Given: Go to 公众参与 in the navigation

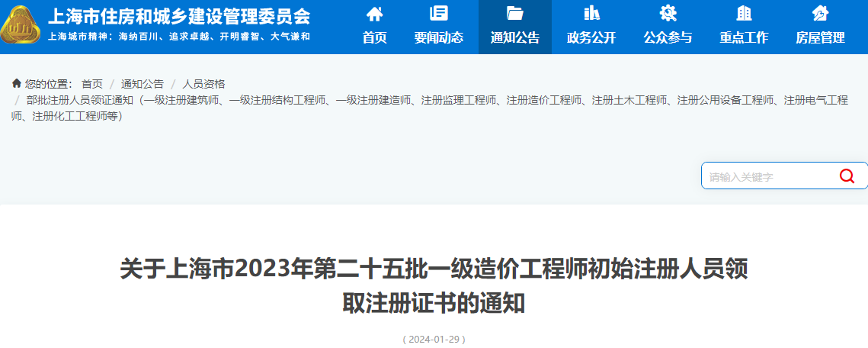Looking at the screenshot, I should (x=668, y=37).
